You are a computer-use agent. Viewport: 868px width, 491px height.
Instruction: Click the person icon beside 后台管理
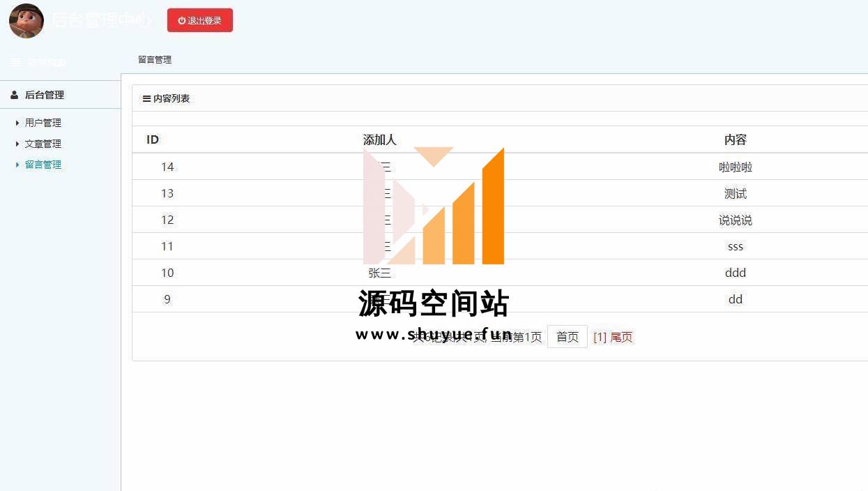click(x=15, y=95)
